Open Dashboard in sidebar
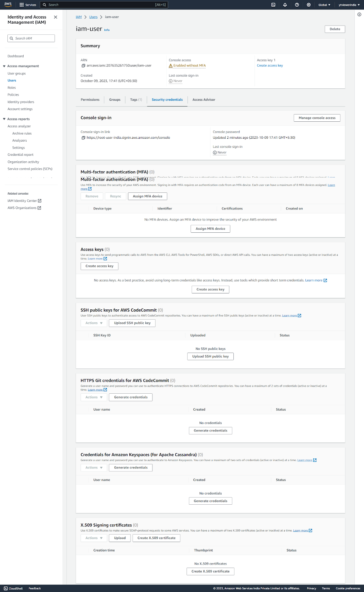The height and width of the screenshot is (592, 364). [16, 56]
